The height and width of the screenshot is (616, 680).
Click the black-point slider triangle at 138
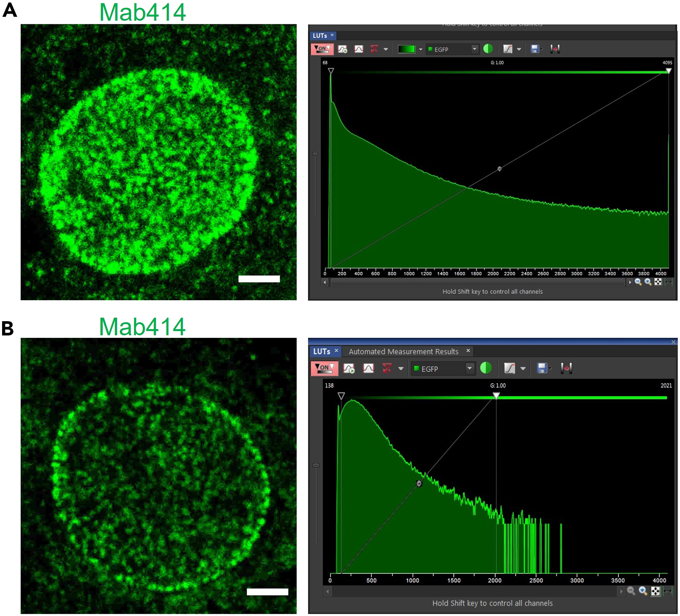341,395
